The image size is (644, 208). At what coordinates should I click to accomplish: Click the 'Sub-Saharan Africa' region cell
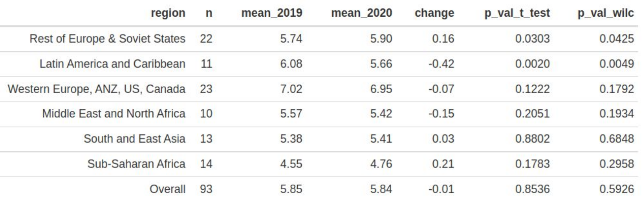(136, 164)
